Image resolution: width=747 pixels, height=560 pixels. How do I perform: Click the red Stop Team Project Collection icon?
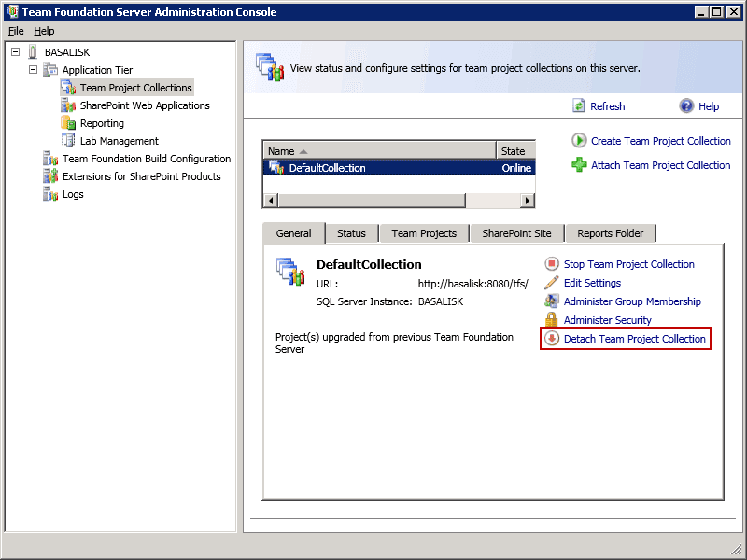click(552, 264)
